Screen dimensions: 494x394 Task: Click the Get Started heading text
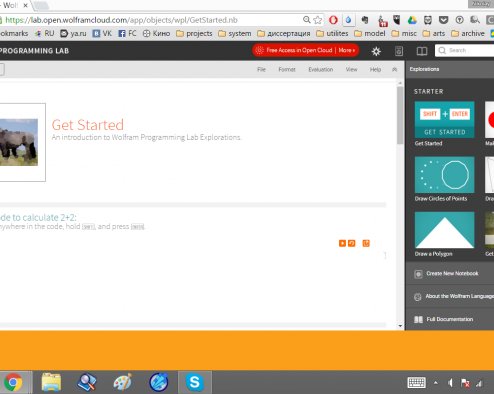(x=88, y=125)
